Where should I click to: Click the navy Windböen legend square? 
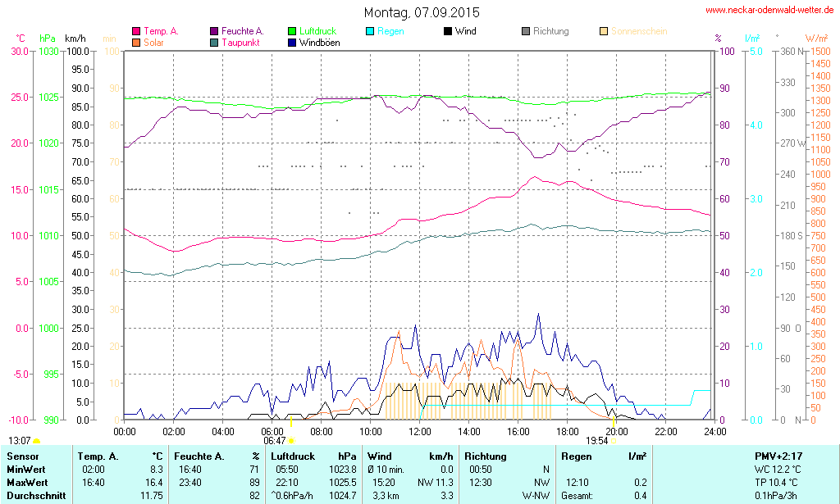[293, 42]
